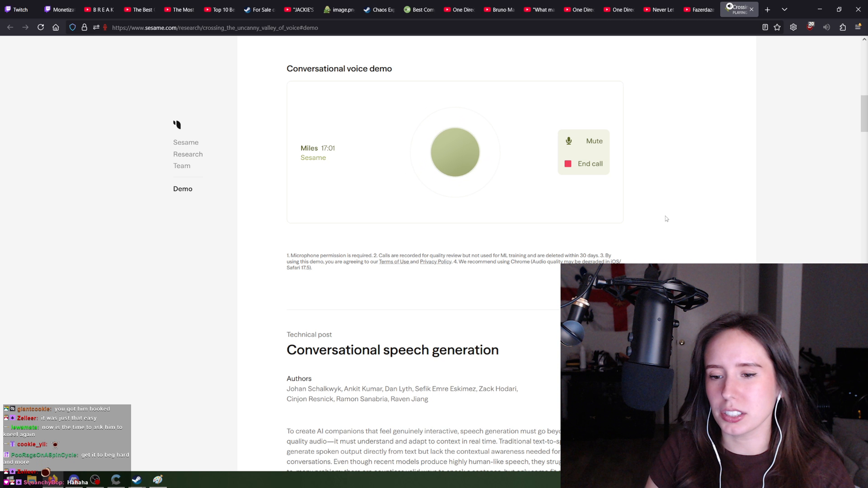Open the B R E A K tab
Viewport: 868px width, 488px height.
pyautogui.click(x=99, y=10)
